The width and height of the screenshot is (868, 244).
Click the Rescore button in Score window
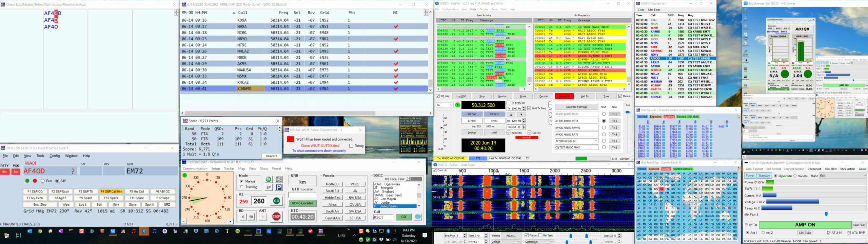271,156
